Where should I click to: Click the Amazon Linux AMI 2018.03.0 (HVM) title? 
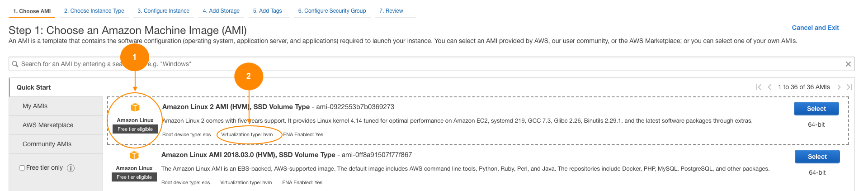(248, 155)
